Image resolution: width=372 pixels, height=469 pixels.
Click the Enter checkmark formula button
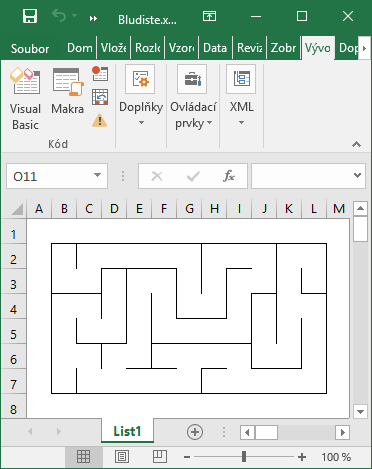[193, 176]
